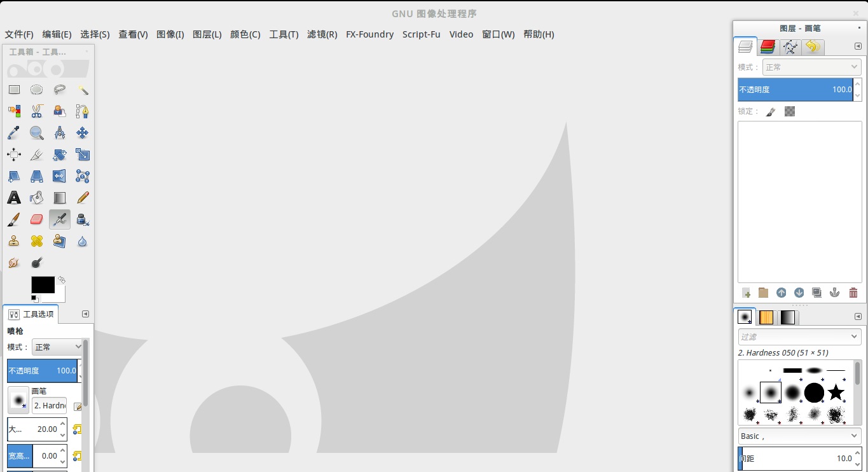The image size is (868, 472).
Task: Select the Heal bandage tool
Action: [x=37, y=241]
